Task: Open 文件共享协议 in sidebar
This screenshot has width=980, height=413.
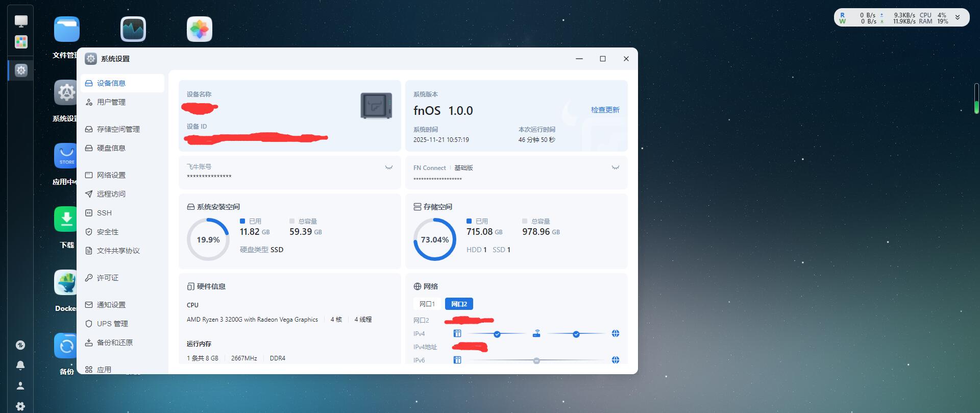Action: pos(122,251)
